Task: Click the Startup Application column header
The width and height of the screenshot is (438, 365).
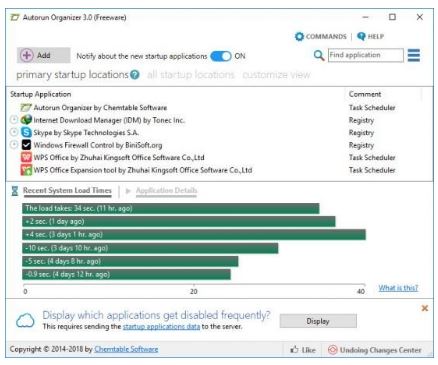Action: 41,94
